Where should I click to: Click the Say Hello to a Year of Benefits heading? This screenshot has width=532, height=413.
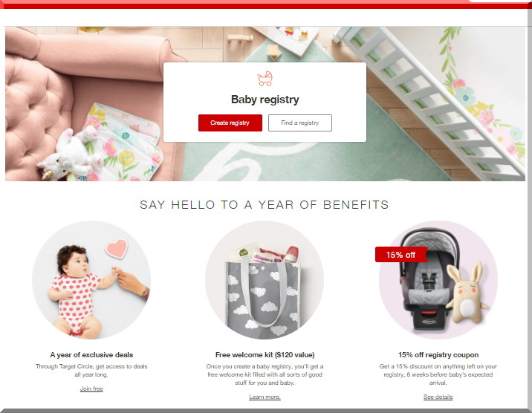tap(265, 204)
